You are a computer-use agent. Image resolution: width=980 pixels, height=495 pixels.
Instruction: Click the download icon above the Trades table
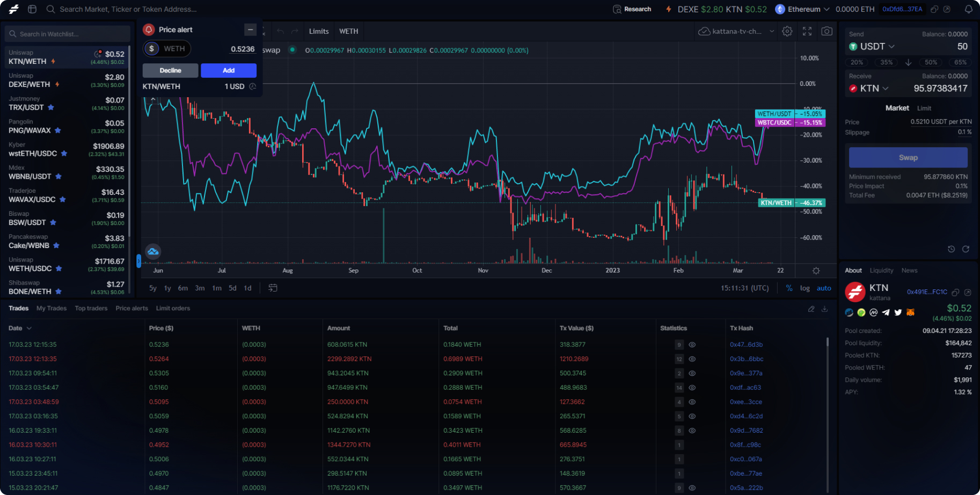(825, 309)
